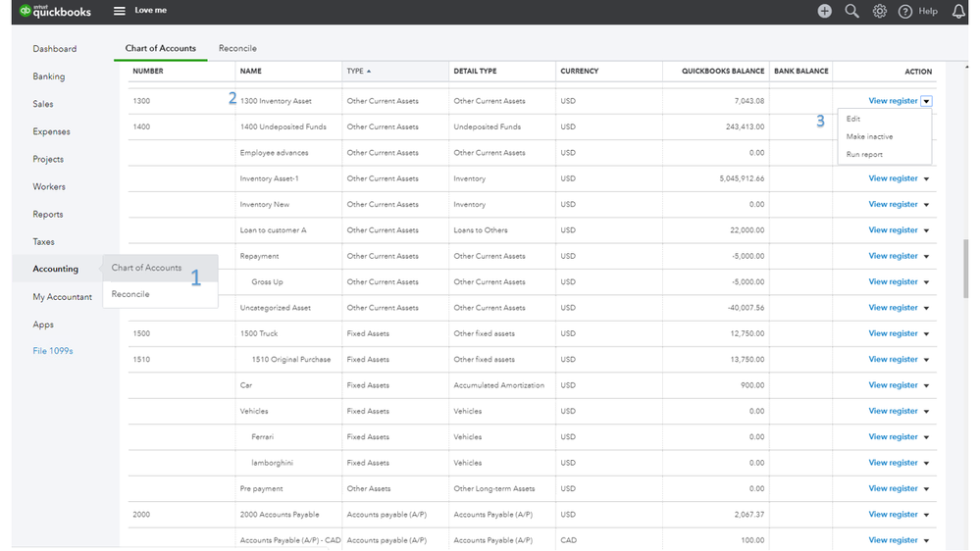Open the Settings gear icon
The height and width of the screenshot is (551, 980).
click(x=880, y=11)
